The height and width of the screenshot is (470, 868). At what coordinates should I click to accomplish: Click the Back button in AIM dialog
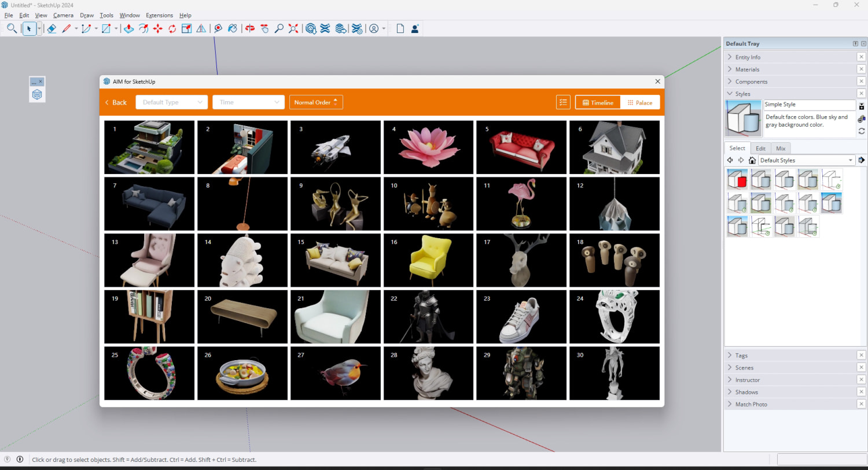(x=116, y=102)
